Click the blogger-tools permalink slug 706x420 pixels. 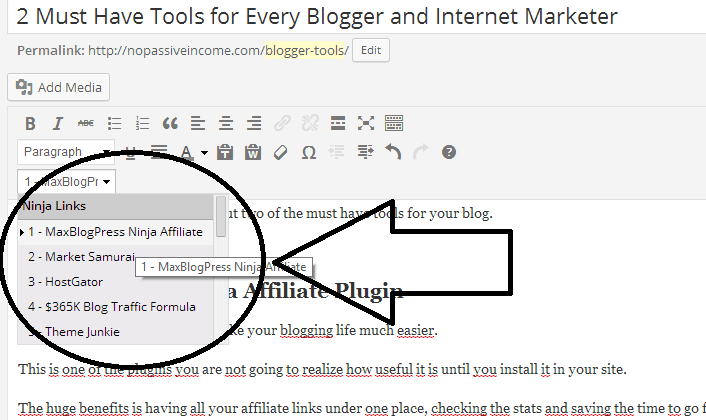point(307,50)
